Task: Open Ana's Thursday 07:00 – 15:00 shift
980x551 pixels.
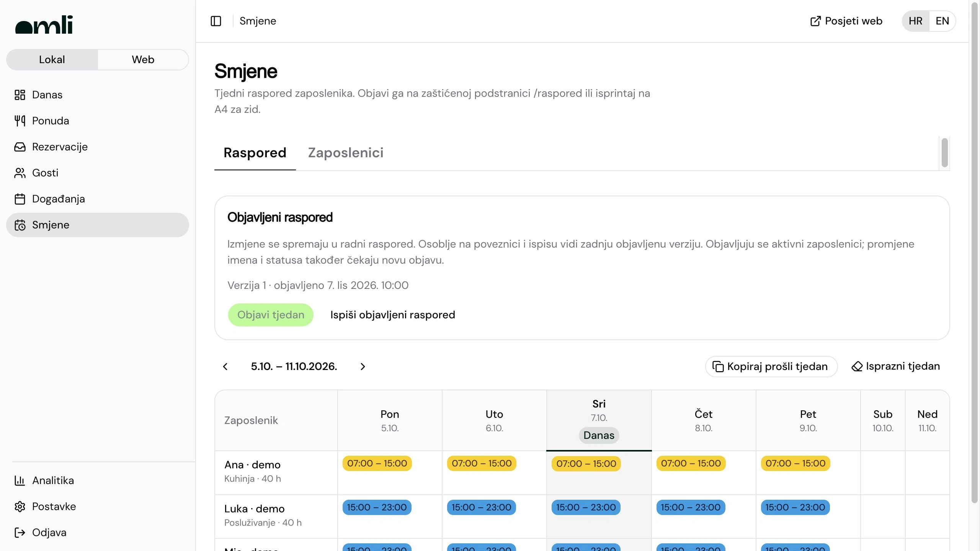Action: [691, 463]
